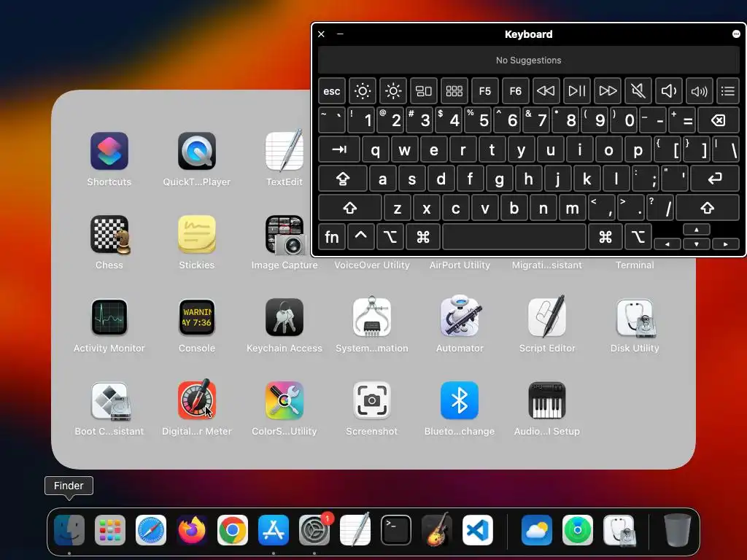Tap the space bar on the keyboard
Image resolution: width=747 pixels, height=560 pixels.
click(x=514, y=237)
